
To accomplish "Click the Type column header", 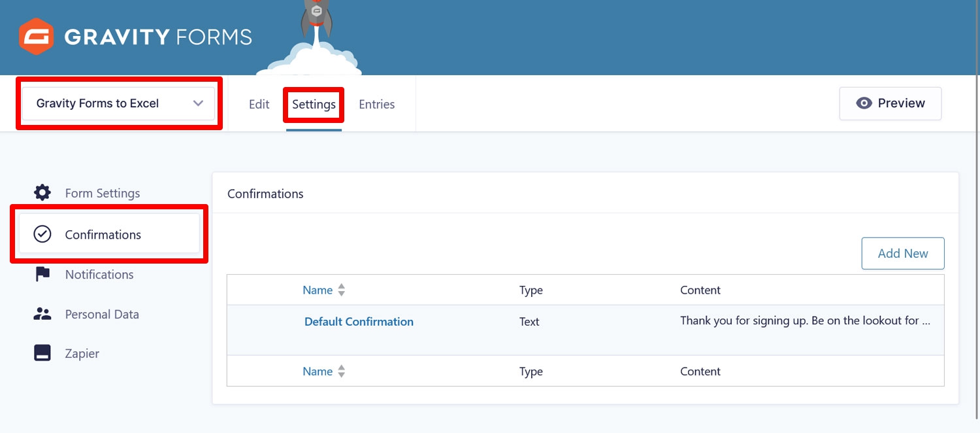I will (531, 290).
